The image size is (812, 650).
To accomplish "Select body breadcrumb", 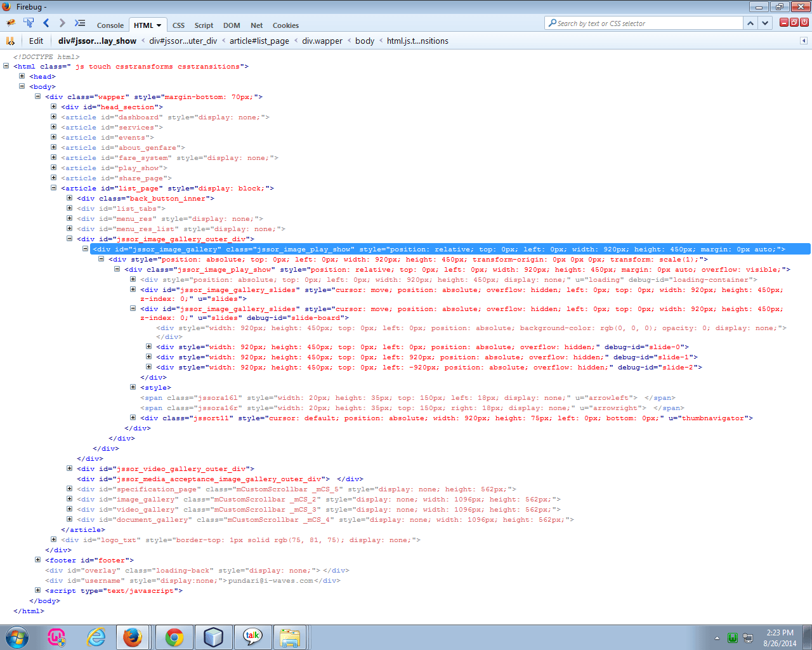I will click(365, 41).
